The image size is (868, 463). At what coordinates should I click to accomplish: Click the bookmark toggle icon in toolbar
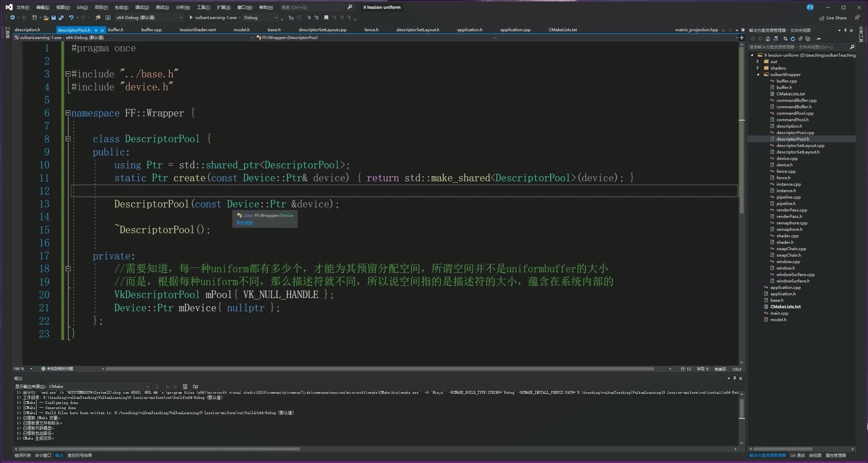(326, 18)
